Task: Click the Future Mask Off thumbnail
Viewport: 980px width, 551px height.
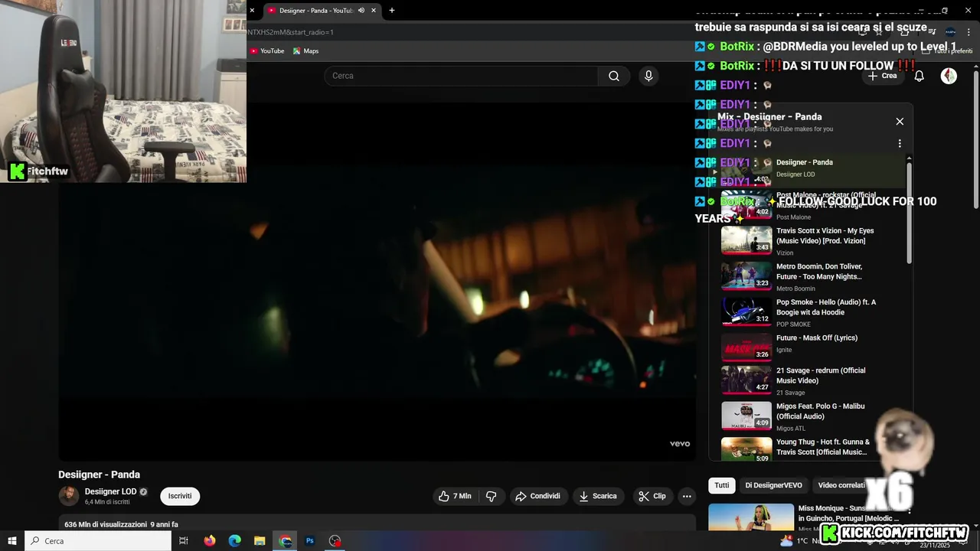Action: 746,347
